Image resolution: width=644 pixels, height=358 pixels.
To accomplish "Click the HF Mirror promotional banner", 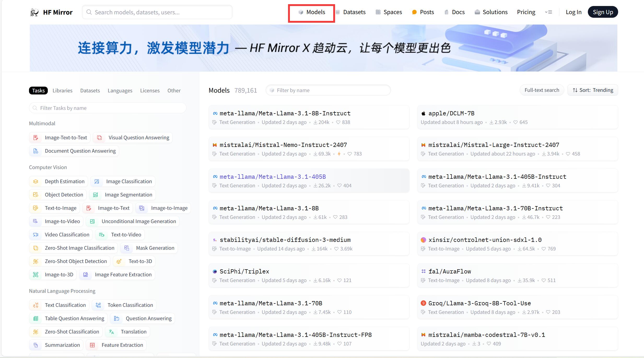I will click(323, 48).
